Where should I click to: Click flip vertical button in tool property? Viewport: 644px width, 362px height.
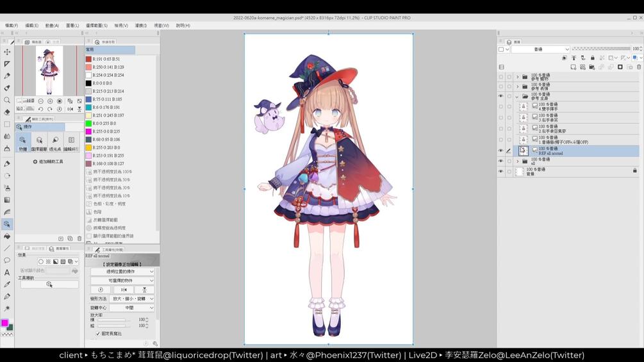(145, 290)
